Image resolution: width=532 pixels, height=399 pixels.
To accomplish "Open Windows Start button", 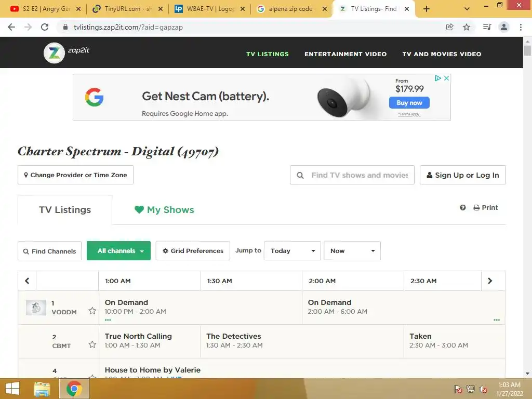I will pyautogui.click(x=12, y=389).
